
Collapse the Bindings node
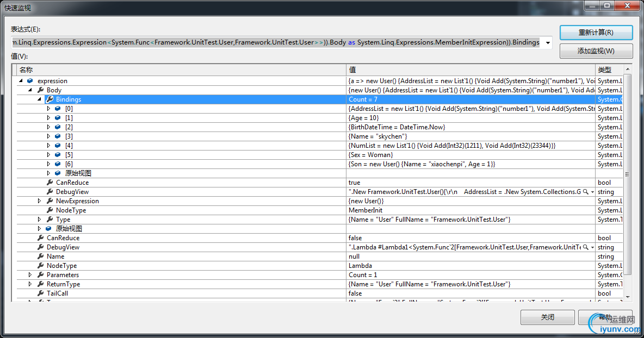click(x=39, y=99)
